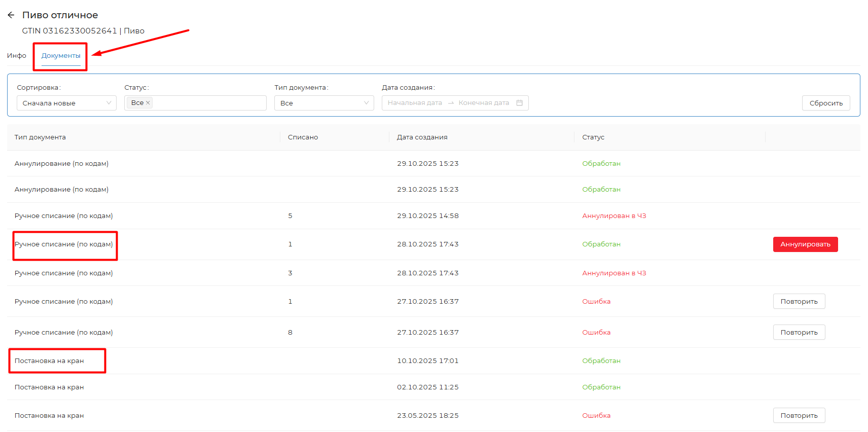The image size is (868, 432).
Task: Retry the 27.10.2025 document with 1 written off
Action: click(x=799, y=302)
